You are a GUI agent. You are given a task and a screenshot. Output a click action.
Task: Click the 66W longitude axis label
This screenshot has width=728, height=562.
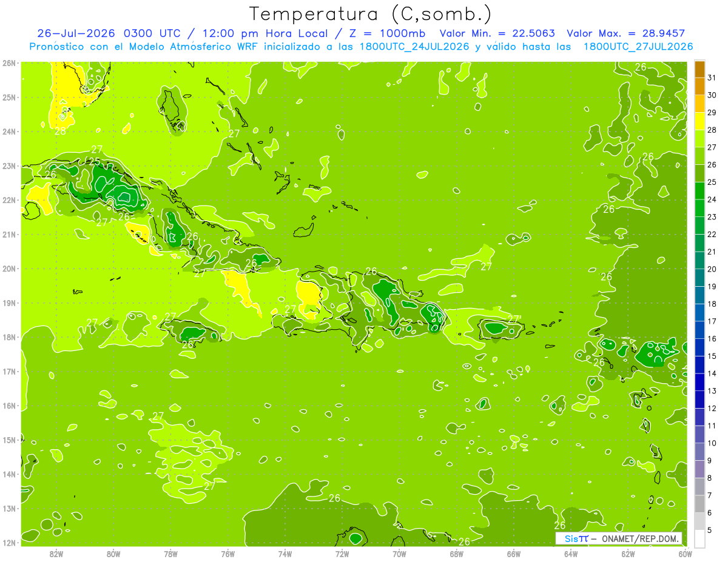(513, 554)
